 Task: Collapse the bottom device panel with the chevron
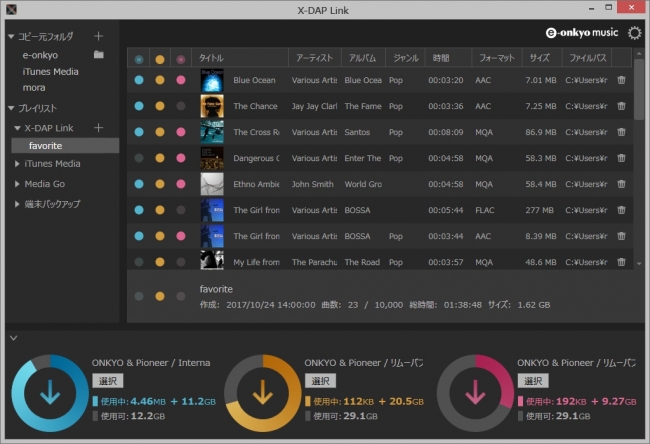[x=11, y=337]
